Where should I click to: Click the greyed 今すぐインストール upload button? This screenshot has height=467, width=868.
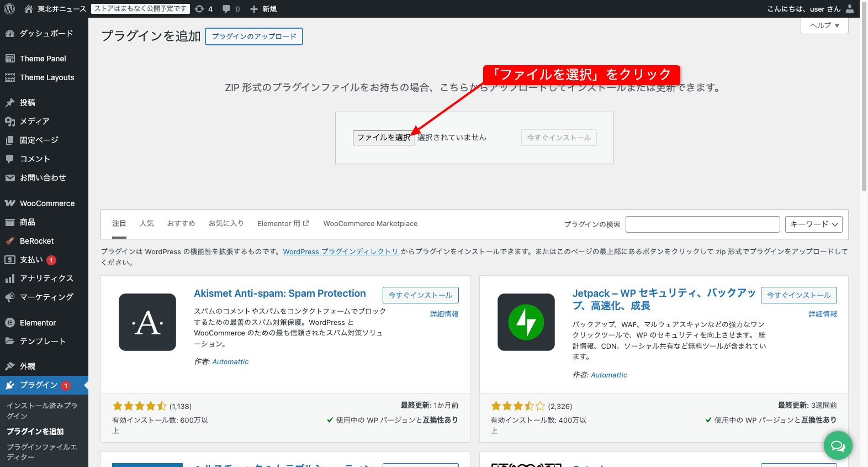click(x=559, y=138)
